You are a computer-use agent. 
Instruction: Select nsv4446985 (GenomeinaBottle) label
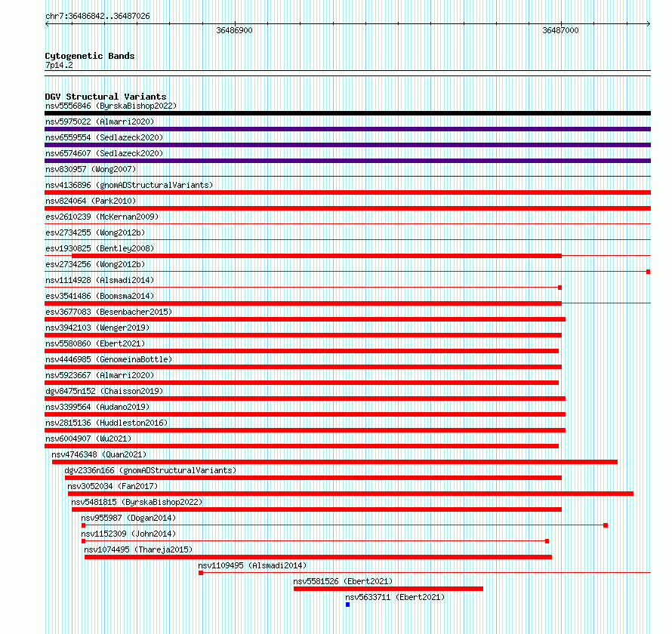coord(109,359)
